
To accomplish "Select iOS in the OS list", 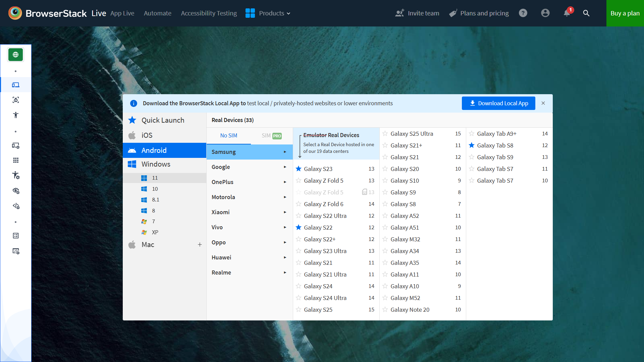I will tap(164, 135).
